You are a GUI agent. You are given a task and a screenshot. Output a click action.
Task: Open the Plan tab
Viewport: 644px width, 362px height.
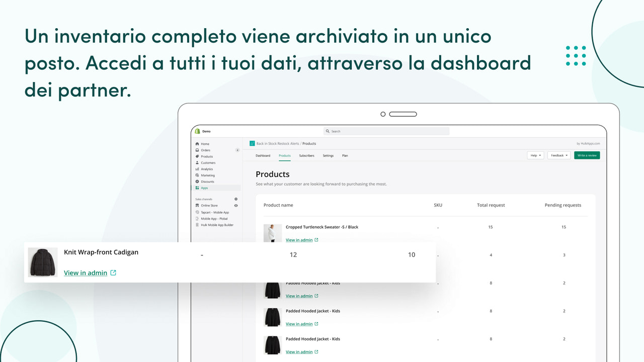tap(345, 156)
